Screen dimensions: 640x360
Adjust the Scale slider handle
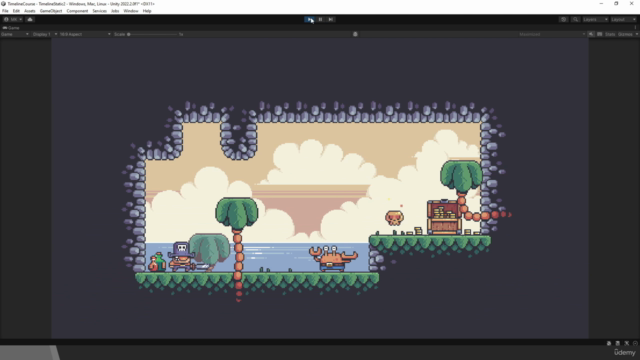coord(129,34)
